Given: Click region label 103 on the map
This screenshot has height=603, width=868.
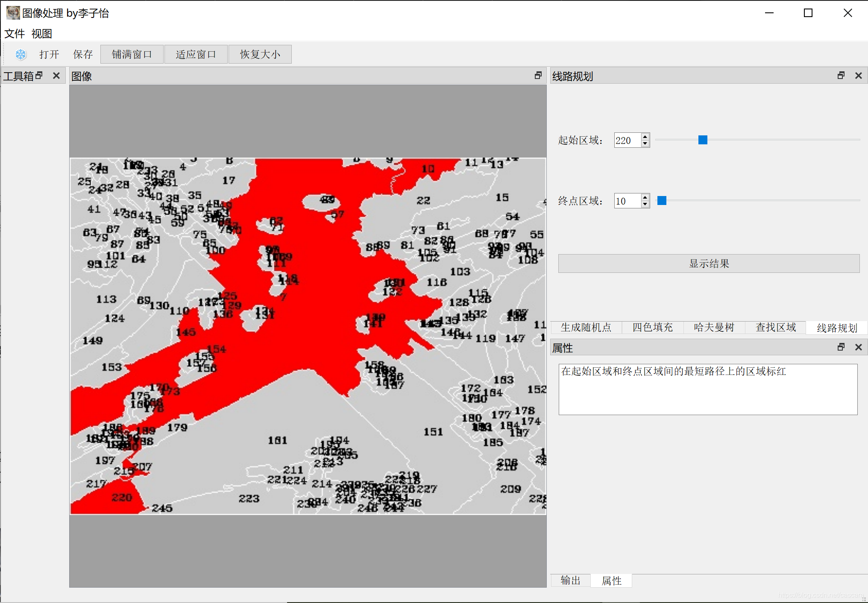Looking at the screenshot, I should (460, 272).
